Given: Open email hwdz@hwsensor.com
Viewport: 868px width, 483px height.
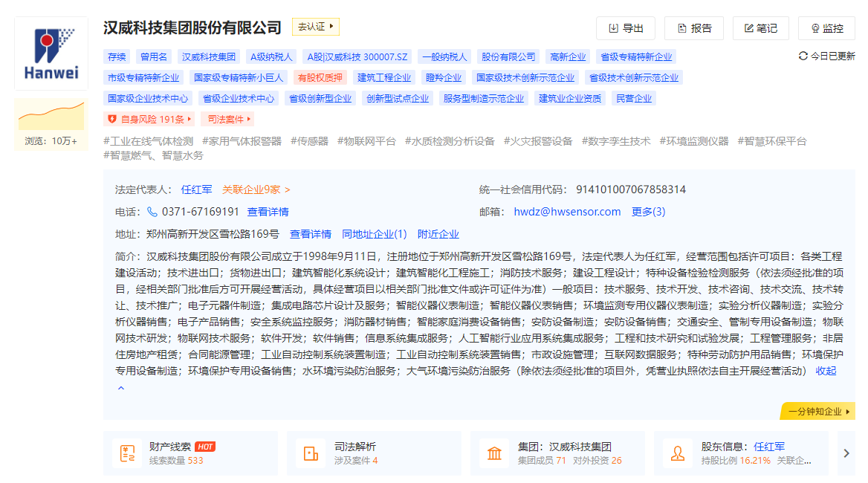Looking at the screenshot, I should (568, 212).
